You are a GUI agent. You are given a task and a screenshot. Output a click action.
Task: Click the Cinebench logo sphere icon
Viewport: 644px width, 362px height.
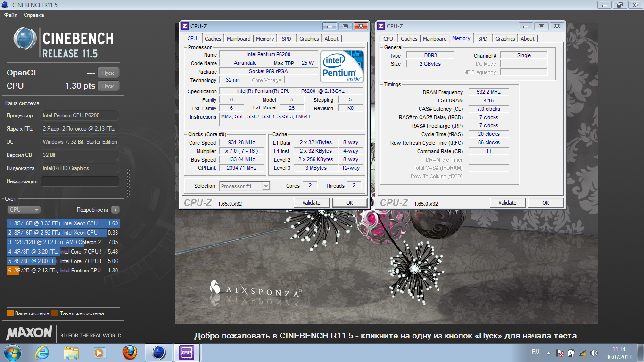tap(25, 39)
